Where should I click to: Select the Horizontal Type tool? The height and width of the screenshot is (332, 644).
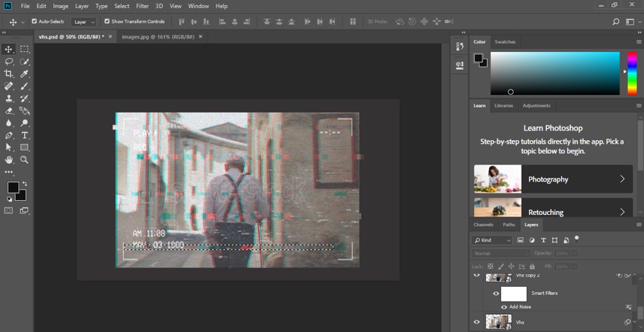(x=24, y=136)
